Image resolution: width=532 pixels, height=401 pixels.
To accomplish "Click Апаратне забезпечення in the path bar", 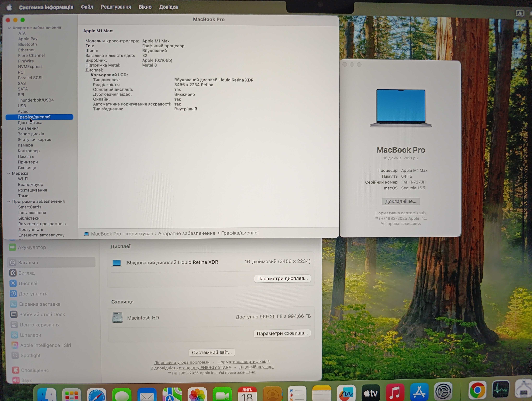I will 187,233.
